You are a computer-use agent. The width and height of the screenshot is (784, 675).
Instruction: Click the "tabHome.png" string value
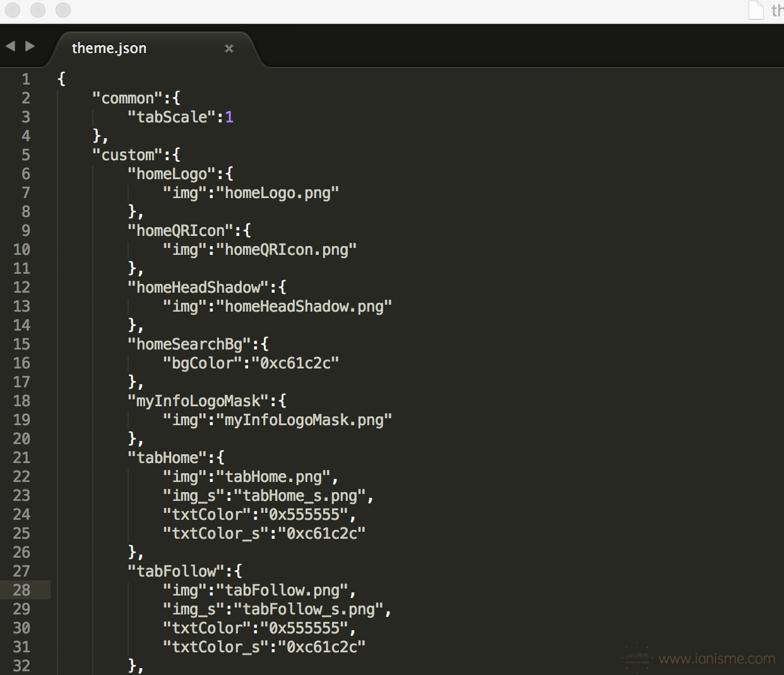(273, 476)
